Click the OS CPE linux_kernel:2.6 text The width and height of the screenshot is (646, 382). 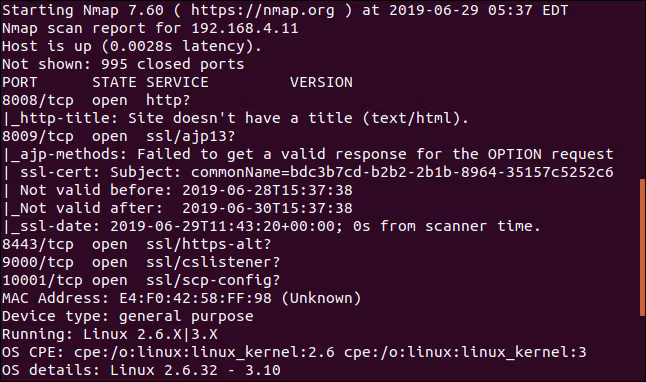pos(204,352)
